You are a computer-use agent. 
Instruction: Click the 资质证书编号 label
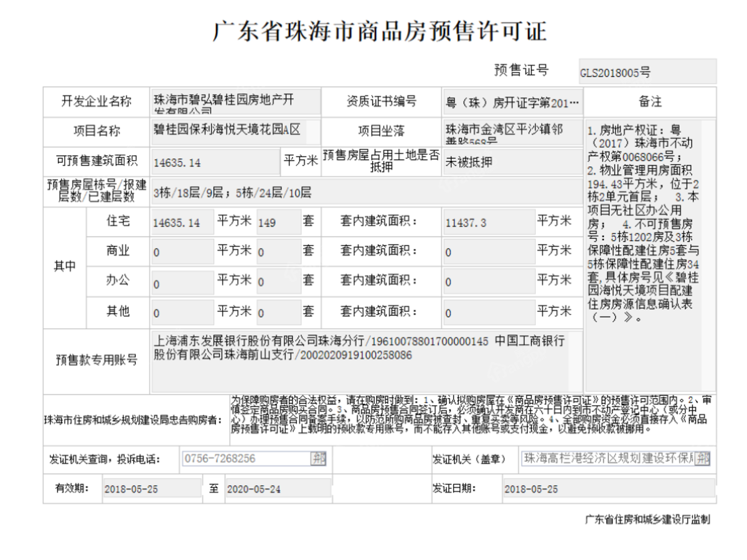[x=381, y=101]
